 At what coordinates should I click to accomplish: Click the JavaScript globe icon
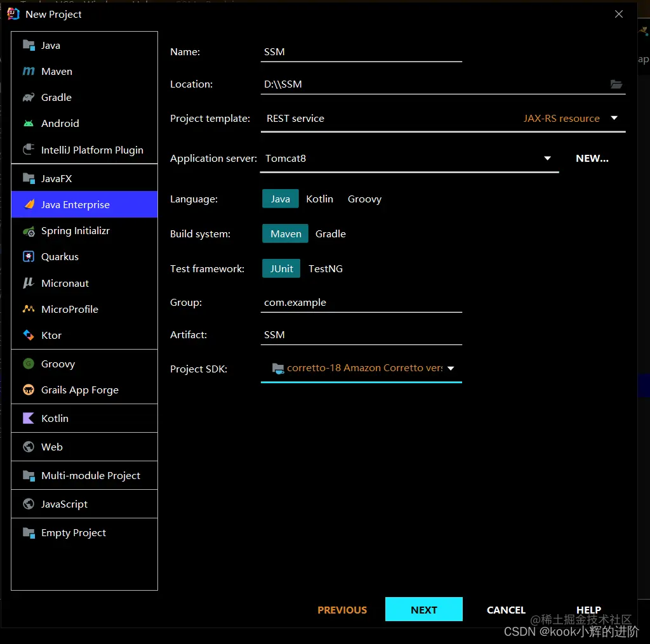pos(29,504)
